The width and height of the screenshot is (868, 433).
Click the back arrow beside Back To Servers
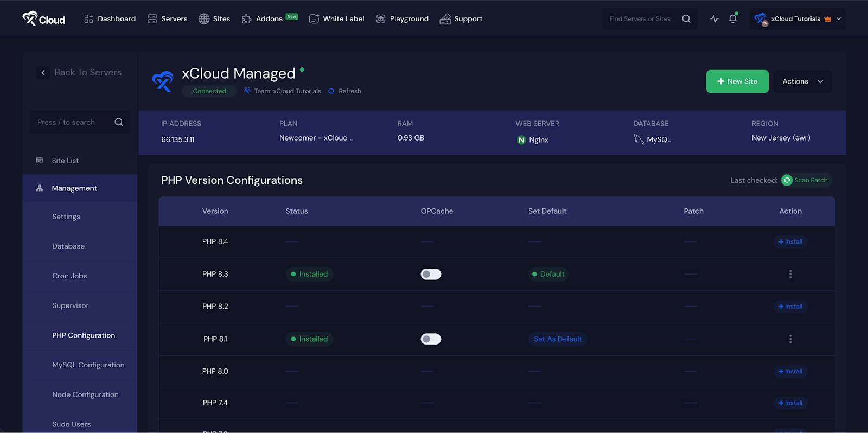(x=43, y=73)
